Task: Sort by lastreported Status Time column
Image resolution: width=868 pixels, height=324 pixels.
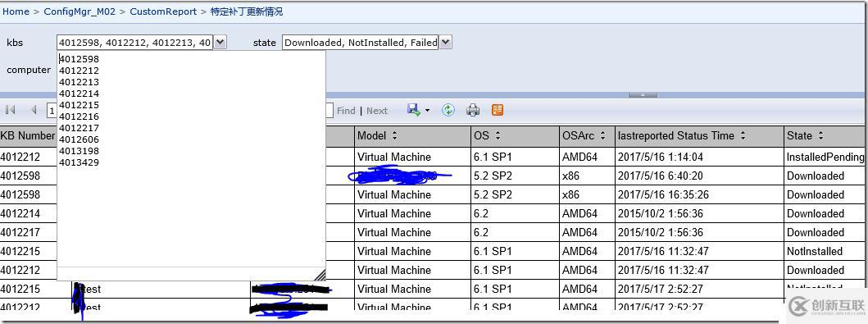Action: 743,135
